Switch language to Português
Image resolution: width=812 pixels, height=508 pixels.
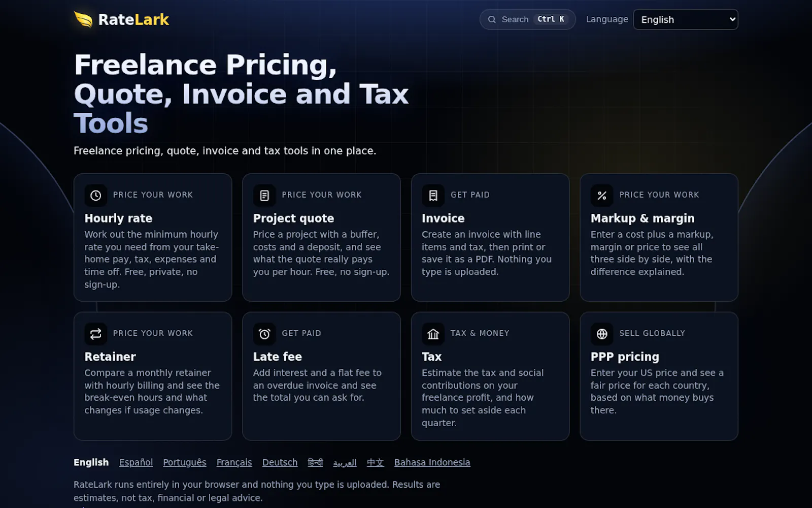[185, 462]
